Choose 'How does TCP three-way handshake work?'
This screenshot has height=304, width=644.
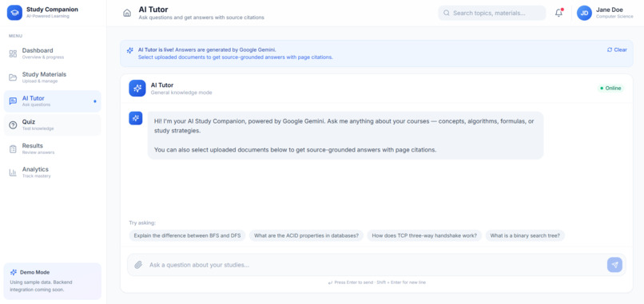point(424,236)
